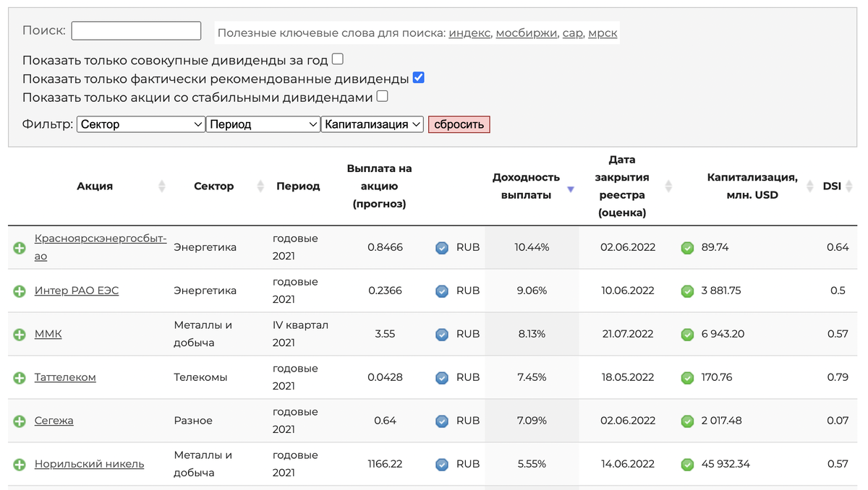Click the Телекомы sector cell
868x490 pixels.
[200, 377]
